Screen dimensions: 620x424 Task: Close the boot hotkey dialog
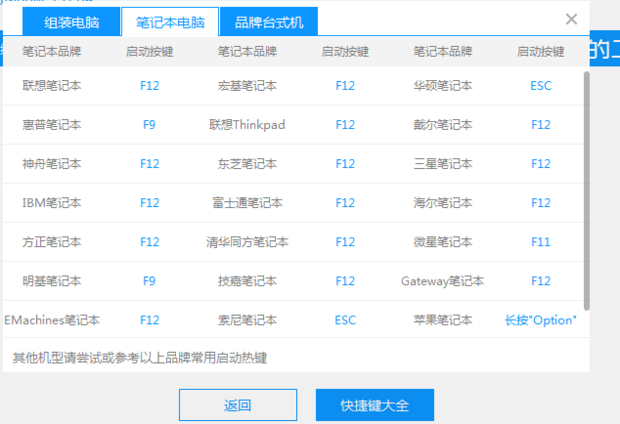571,19
